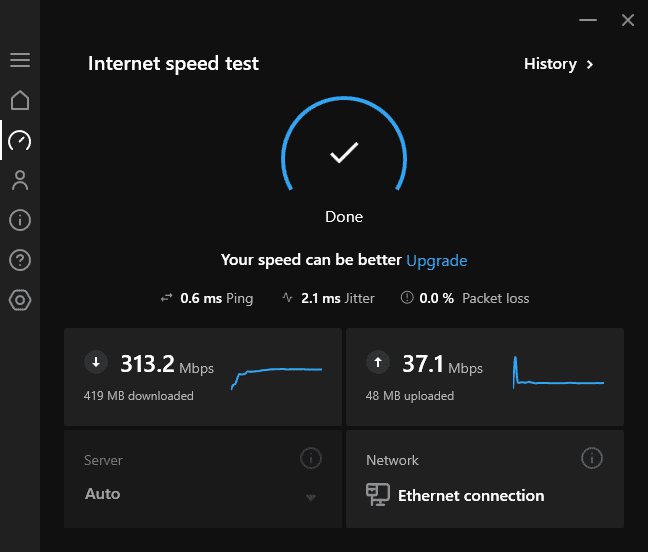Open the settings hexagon icon
Image resolution: width=648 pixels, height=552 pixels.
tap(20, 300)
